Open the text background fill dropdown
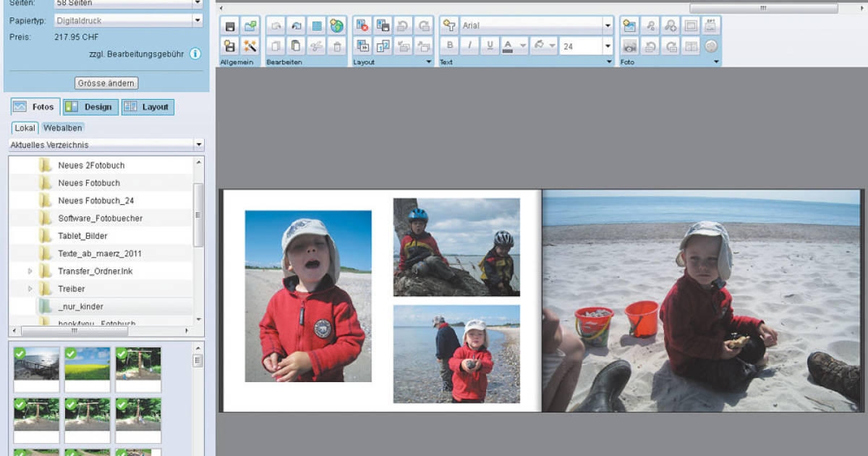The image size is (868, 456). (x=543, y=46)
